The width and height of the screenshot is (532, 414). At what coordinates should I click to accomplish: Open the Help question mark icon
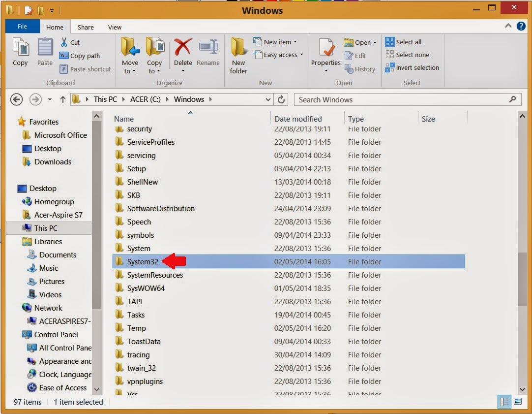click(521, 26)
